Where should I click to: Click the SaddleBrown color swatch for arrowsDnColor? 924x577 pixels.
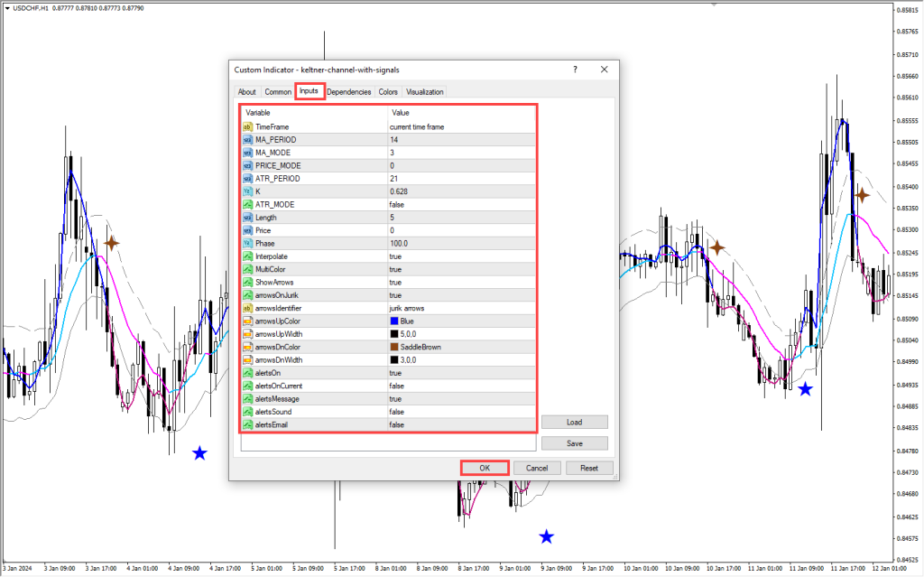(394, 347)
